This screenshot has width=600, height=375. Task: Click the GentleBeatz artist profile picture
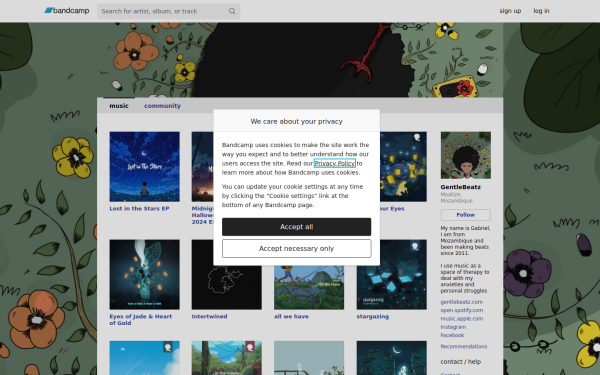(x=465, y=155)
